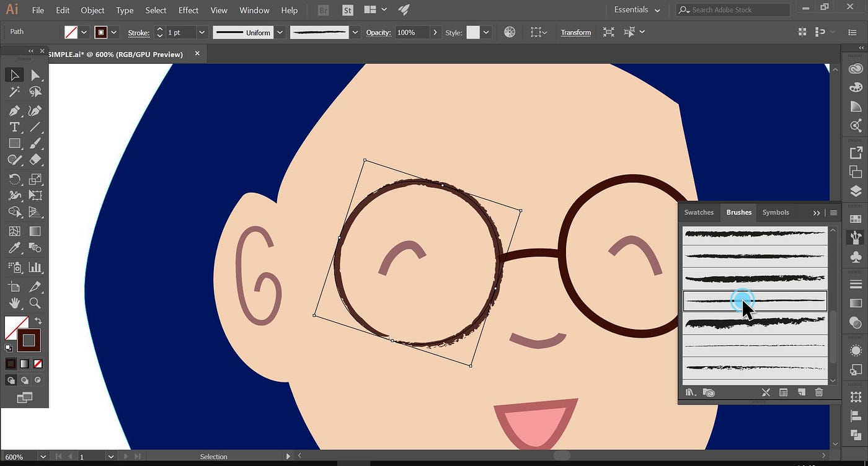Set the fill to None using the None swatch
Image resolution: width=868 pixels, height=466 pixels.
[37, 364]
